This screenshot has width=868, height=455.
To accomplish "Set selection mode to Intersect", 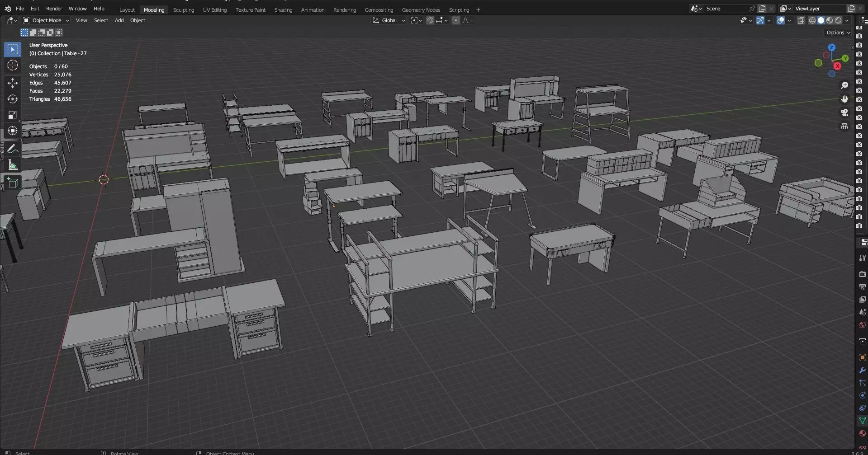I will tap(59, 33).
